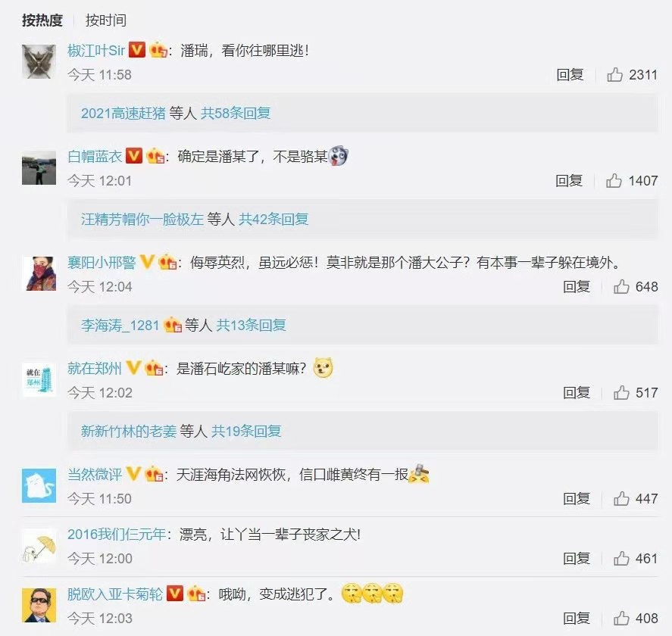Like 当然微评's comment with 447 likes
Screen dimensions: 672x636
click(621, 498)
